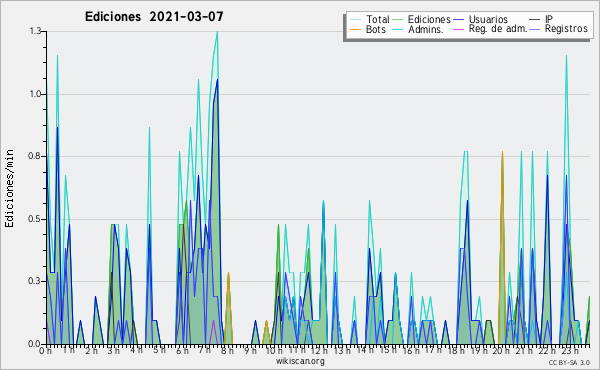
Task: Click the wikiscan.org text below the chart
Action: tap(300, 361)
